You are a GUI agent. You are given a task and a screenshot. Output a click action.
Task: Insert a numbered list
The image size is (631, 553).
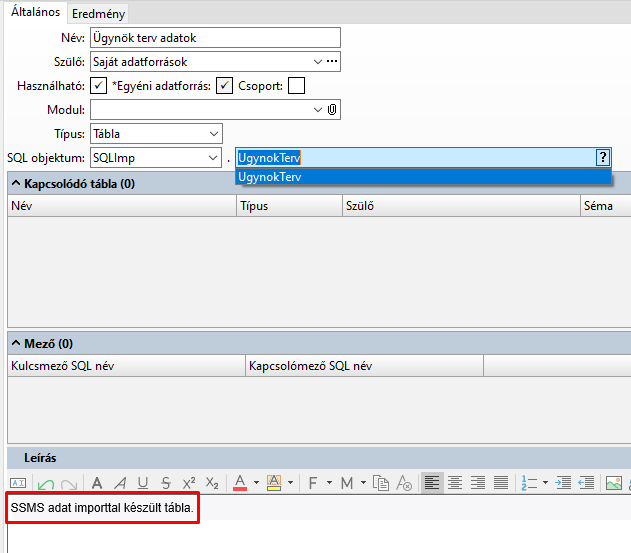click(529, 483)
